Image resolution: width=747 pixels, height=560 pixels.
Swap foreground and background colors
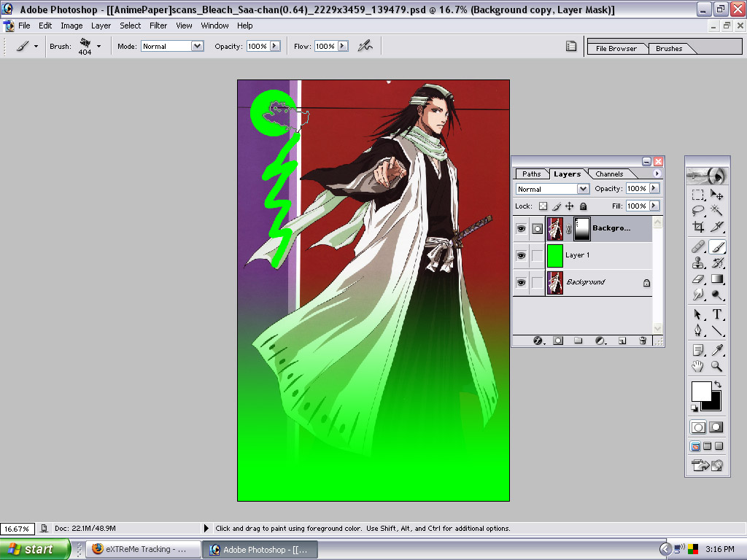coord(718,384)
